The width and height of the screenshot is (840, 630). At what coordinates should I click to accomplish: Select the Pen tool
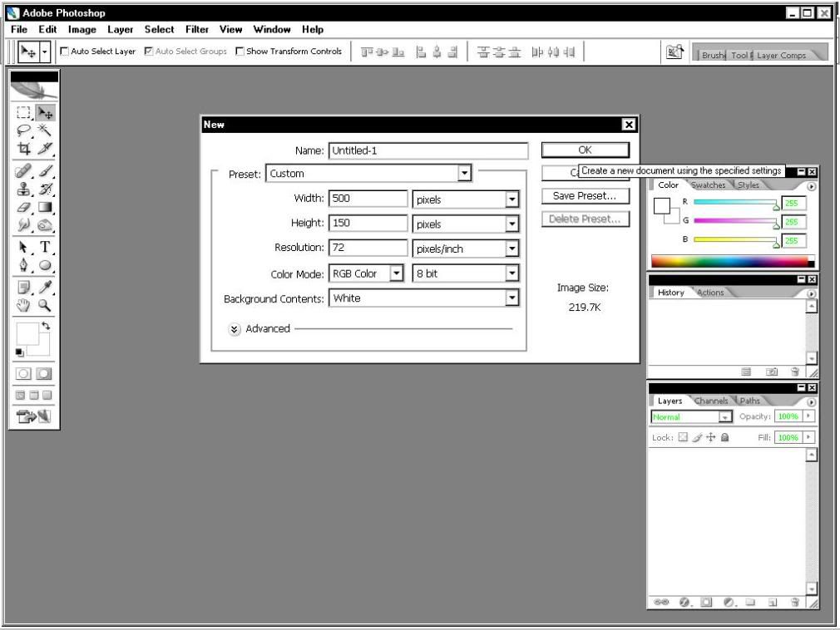(23, 265)
